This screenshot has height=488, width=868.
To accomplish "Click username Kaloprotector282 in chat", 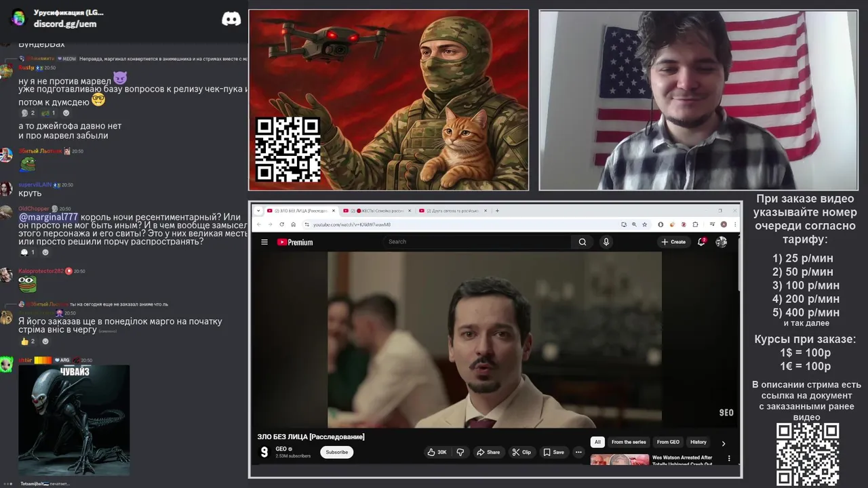I will [41, 271].
